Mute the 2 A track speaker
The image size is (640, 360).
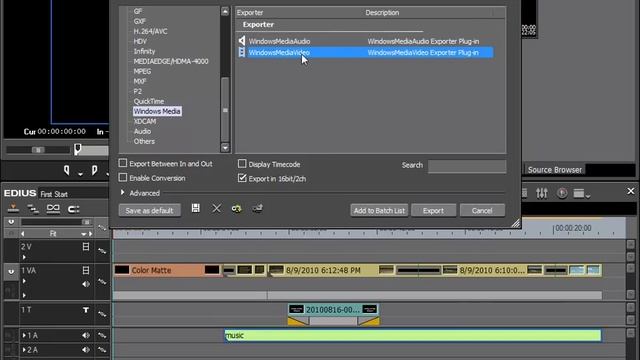pyautogui.click(x=86, y=350)
